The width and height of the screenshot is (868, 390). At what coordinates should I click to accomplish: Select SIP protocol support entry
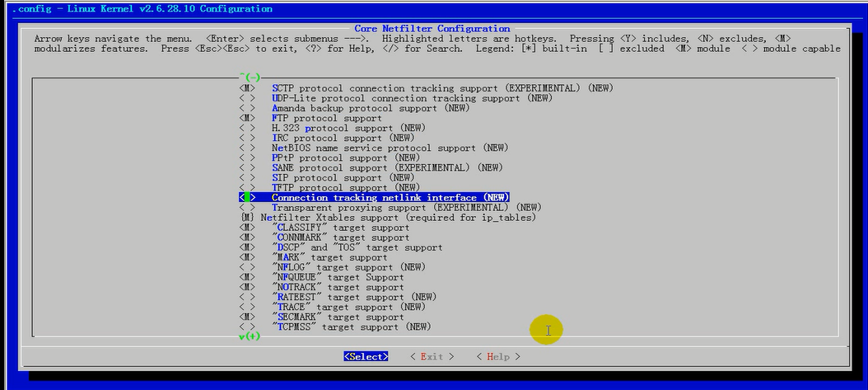coord(343,178)
